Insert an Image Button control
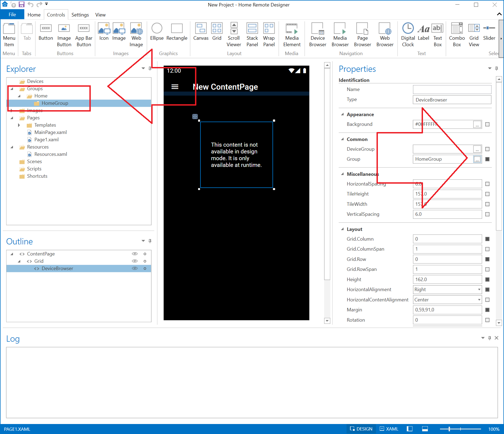The image size is (504, 434). coord(64,35)
